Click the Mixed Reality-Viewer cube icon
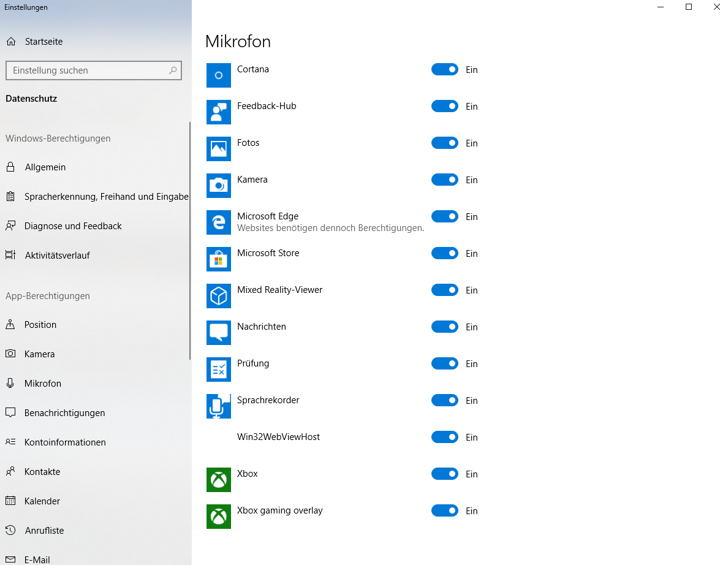 [218, 296]
